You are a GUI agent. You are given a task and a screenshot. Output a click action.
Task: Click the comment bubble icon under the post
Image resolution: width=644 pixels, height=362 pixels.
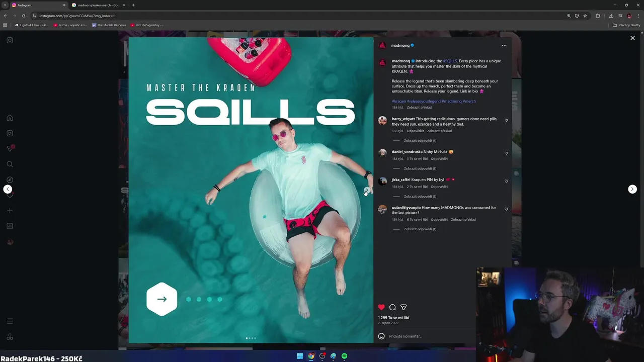pyautogui.click(x=392, y=307)
